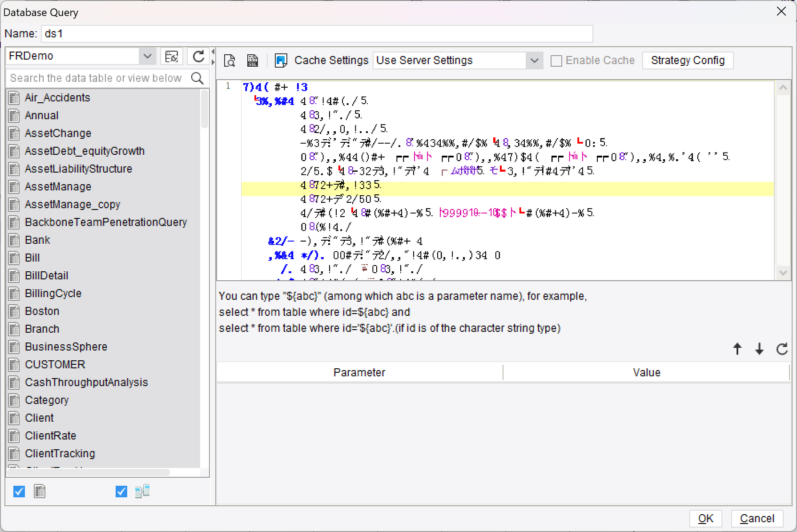The width and height of the screenshot is (797, 532).
Task: Click the Boston table icon
Action: [x=14, y=311]
